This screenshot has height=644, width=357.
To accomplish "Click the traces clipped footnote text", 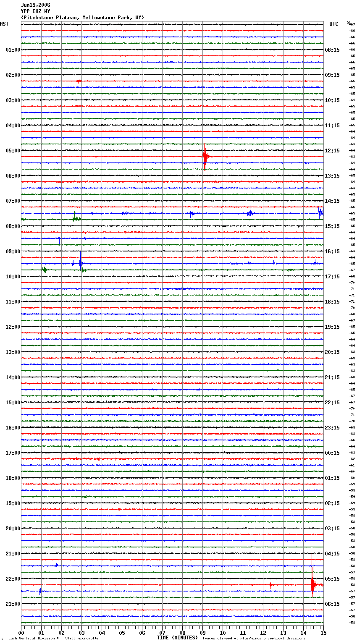I will tap(254, 639).
